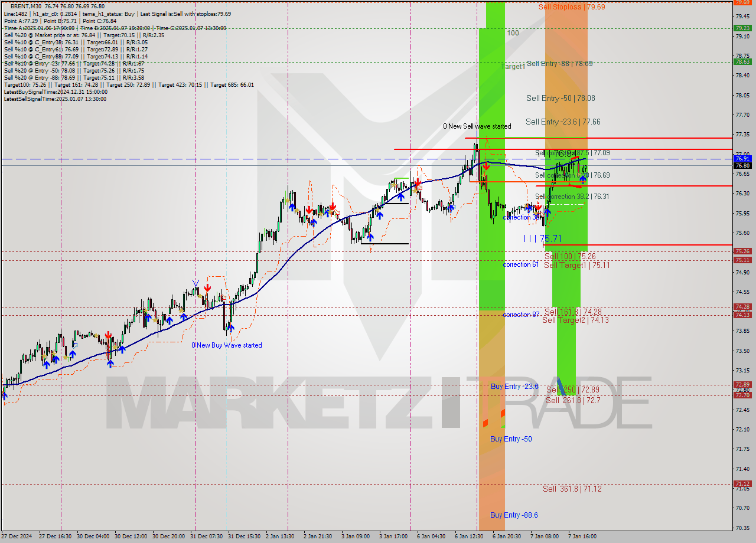
Task: Click the 'Sell Target2 | 74.13' label
Action: [575, 320]
